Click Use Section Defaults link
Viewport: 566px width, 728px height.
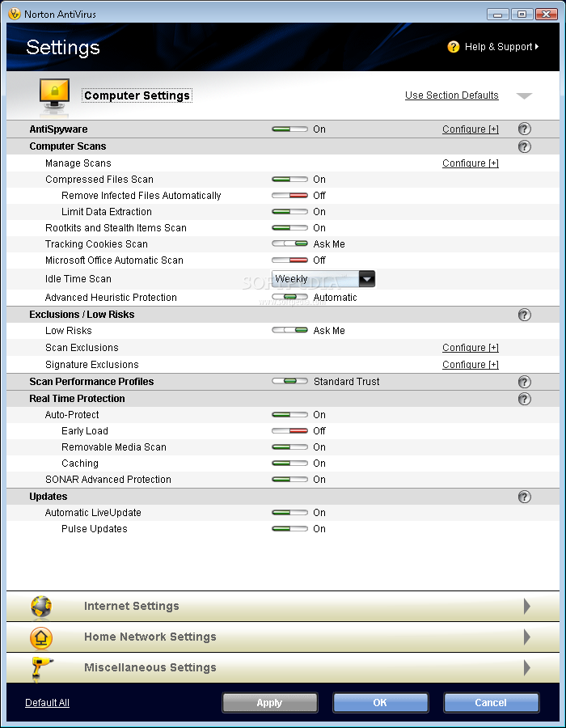[451, 95]
